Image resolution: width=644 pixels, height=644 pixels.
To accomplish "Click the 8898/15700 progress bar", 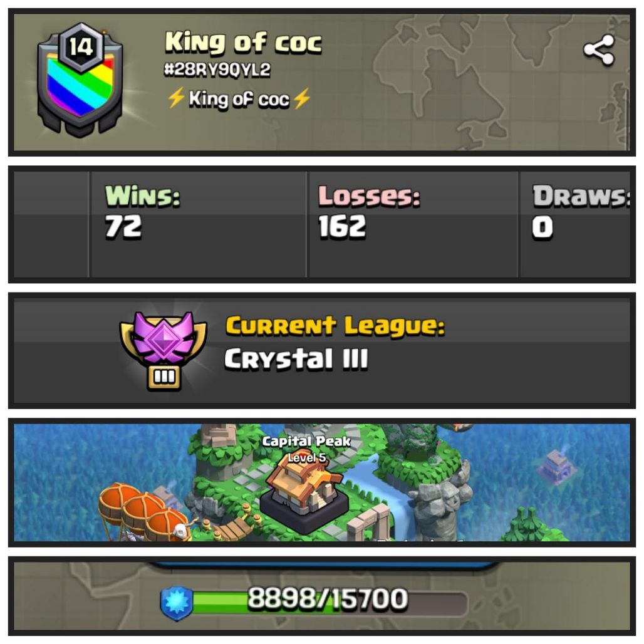I will (x=328, y=603).
